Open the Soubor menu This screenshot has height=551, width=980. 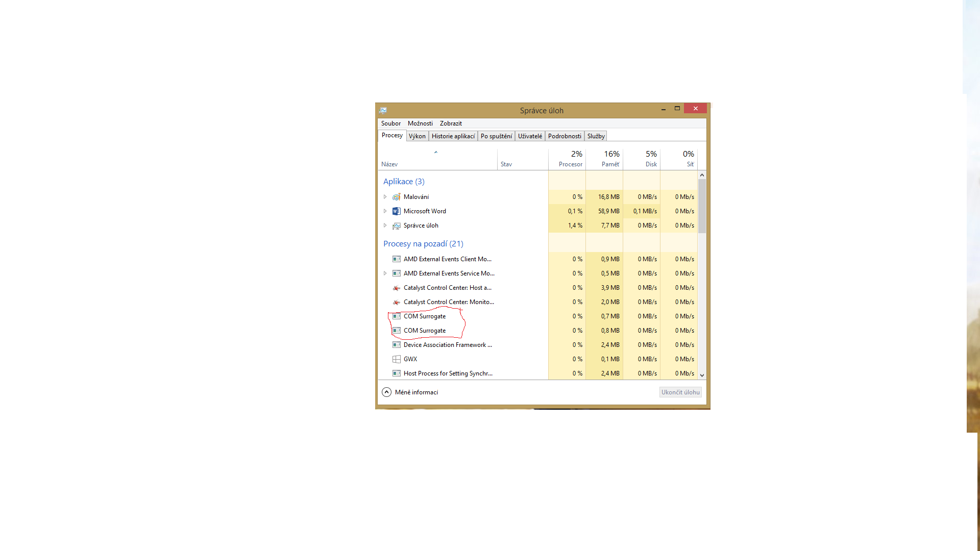[x=390, y=123]
